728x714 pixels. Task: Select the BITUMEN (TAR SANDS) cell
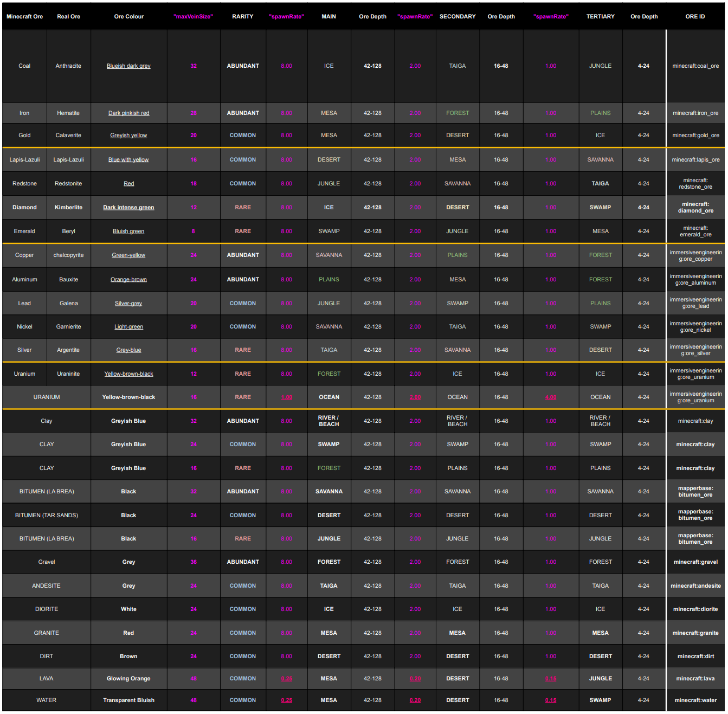click(47, 516)
